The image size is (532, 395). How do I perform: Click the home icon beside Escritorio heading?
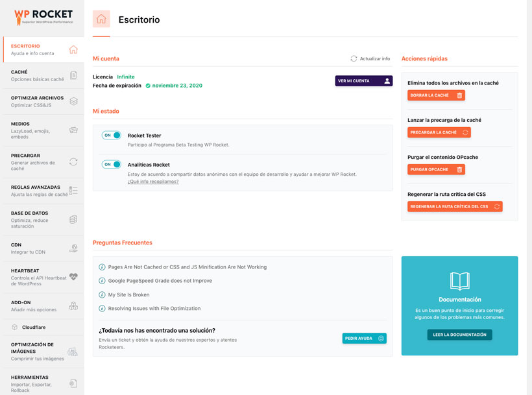point(101,19)
